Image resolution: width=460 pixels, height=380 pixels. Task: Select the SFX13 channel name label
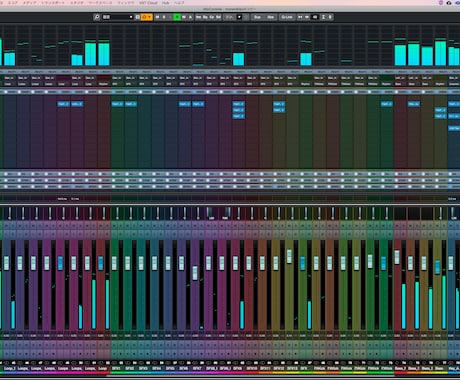[x=292, y=368]
